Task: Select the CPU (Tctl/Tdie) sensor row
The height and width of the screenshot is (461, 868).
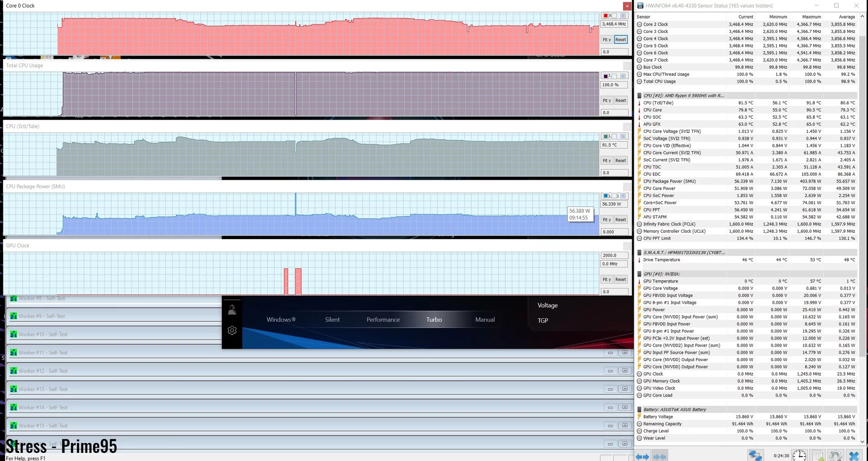Action: (x=746, y=103)
